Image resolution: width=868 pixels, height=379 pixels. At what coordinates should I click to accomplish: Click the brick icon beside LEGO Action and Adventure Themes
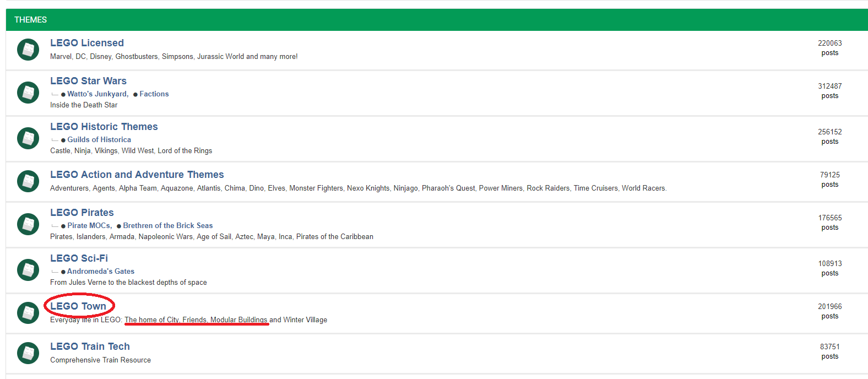pyautogui.click(x=28, y=181)
